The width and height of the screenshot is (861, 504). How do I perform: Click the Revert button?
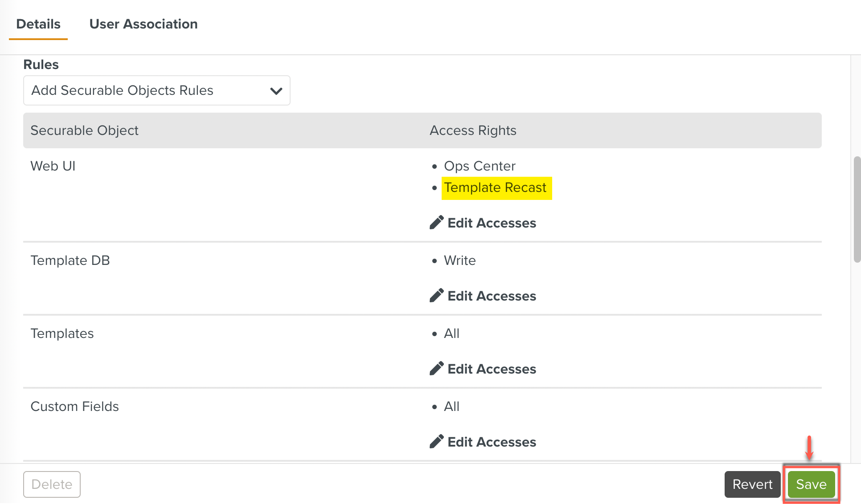(x=752, y=484)
